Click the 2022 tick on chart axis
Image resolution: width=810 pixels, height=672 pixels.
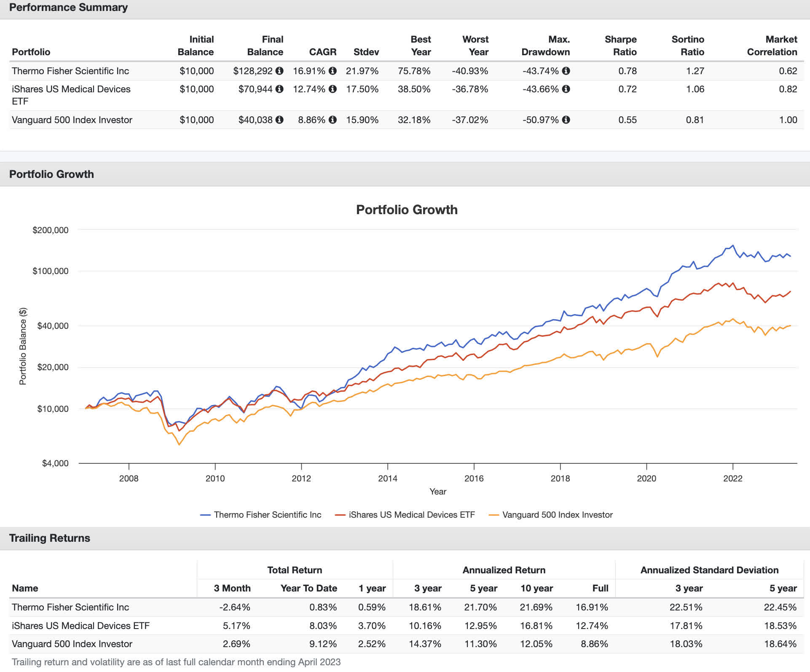tap(732, 478)
